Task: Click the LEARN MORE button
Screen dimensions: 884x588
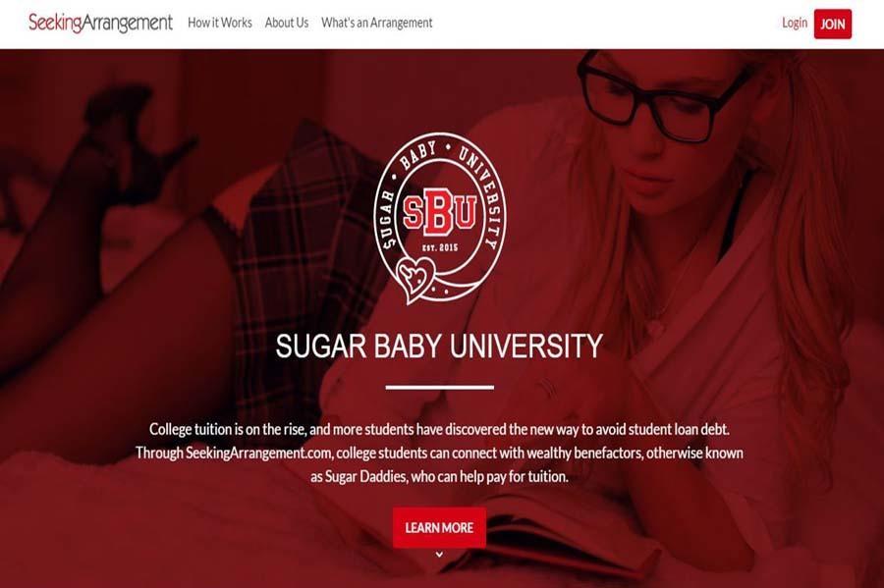Action: (x=439, y=528)
